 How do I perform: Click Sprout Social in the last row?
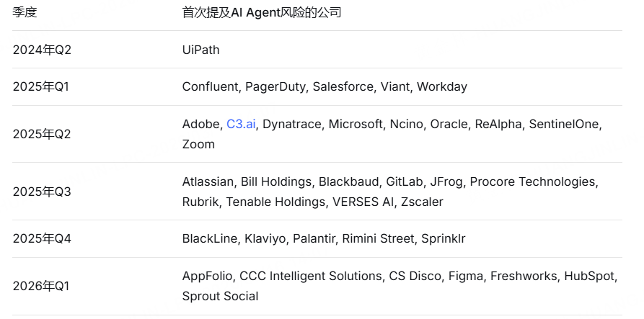tap(220, 296)
